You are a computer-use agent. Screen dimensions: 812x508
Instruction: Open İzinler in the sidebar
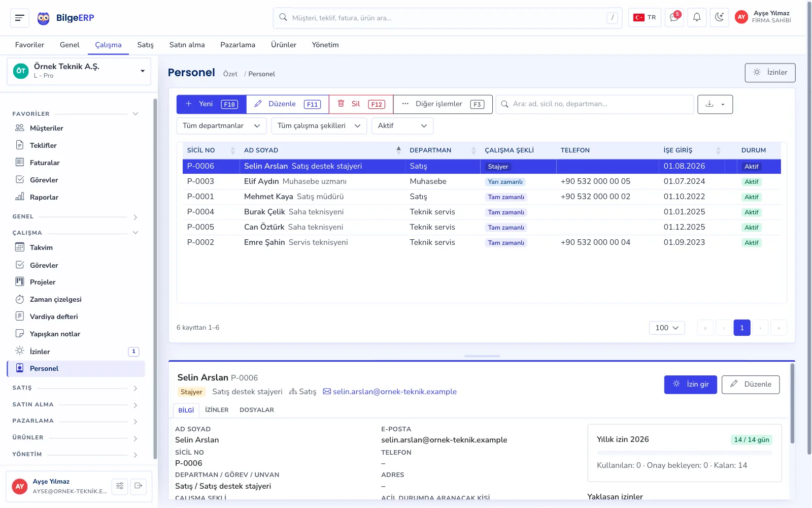pyautogui.click(x=76, y=352)
